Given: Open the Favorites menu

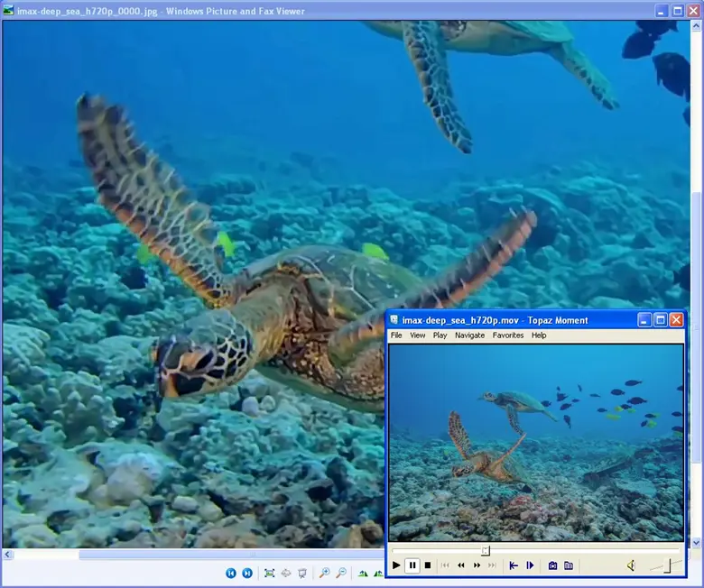Looking at the screenshot, I should tap(508, 335).
